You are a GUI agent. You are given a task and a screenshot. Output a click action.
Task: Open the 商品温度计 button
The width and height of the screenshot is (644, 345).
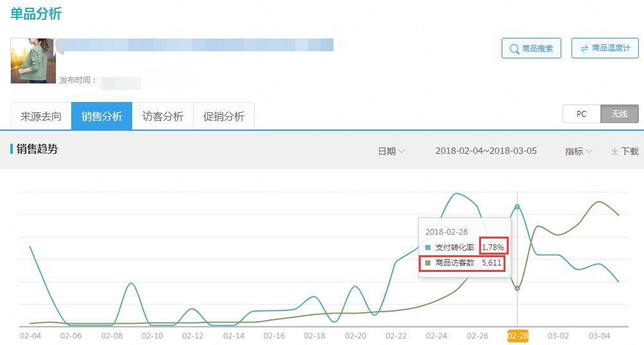[605, 49]
